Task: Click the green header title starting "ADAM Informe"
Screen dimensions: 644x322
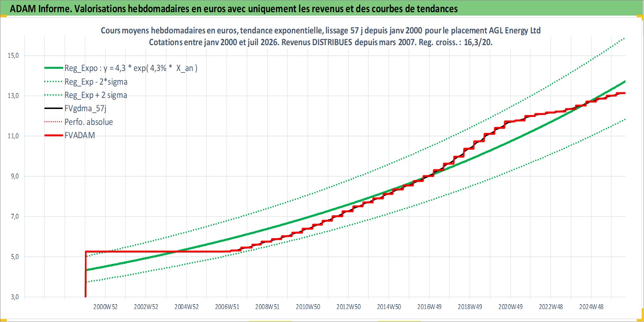Action: [x=234, y=9]
